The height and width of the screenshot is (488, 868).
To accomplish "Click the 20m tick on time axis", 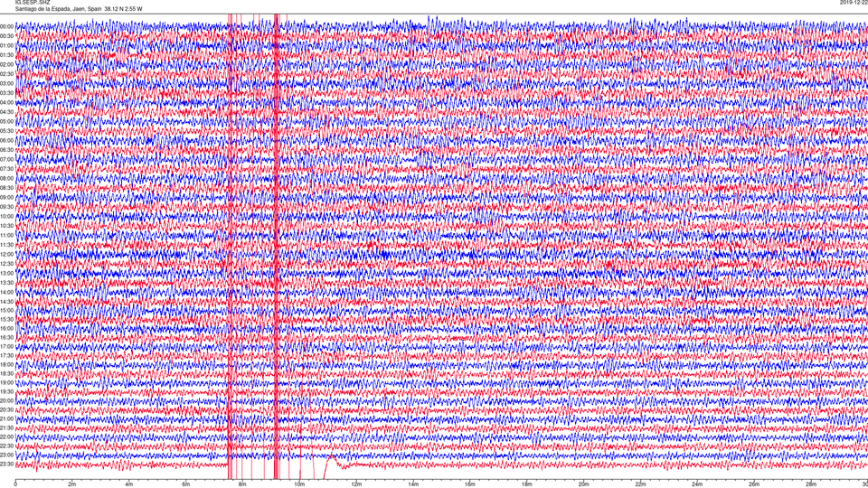I will coord(583,484).
